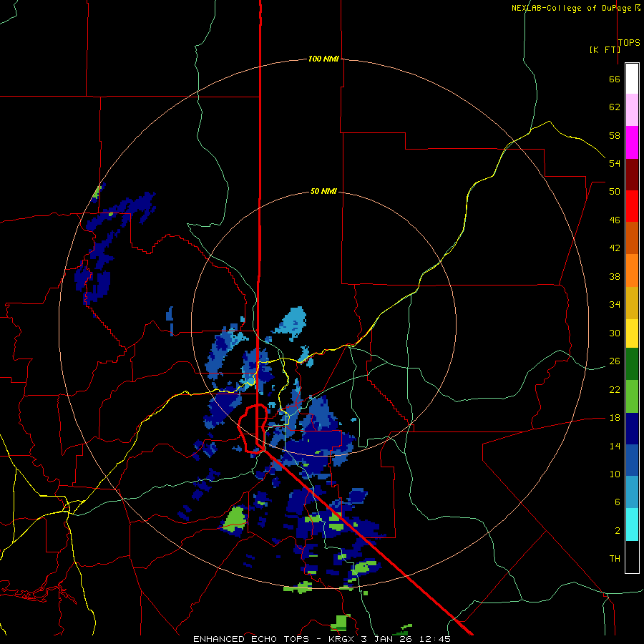Click the [K FT] units label
This screenshot has width=644, height=644.
pyautogui.click(x=605, y=49)
